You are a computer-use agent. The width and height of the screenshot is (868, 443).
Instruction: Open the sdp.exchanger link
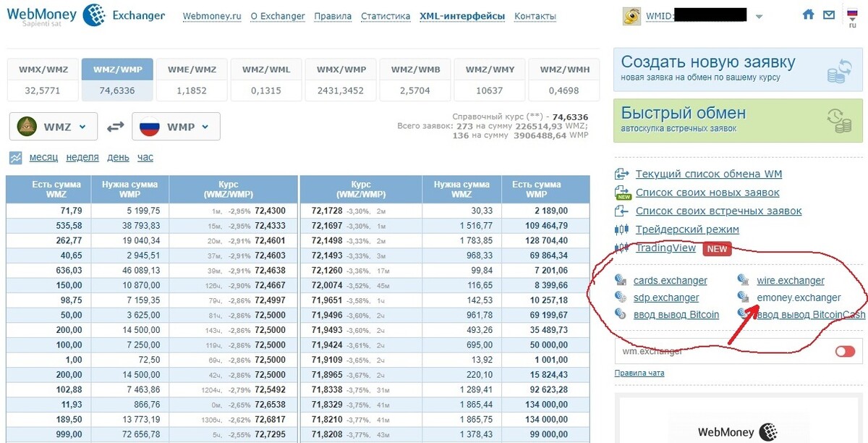(666, 298)
